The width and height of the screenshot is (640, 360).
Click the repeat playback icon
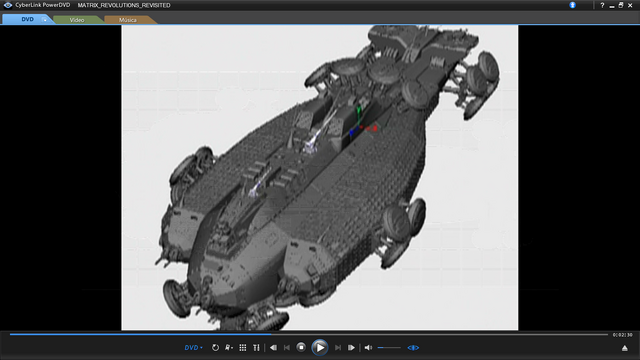click(215, 348)
